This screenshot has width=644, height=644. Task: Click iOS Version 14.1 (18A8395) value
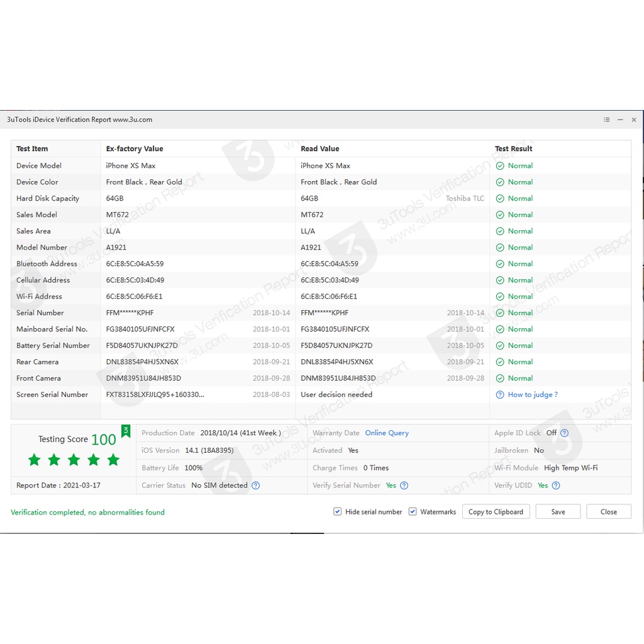click(209, 450)
